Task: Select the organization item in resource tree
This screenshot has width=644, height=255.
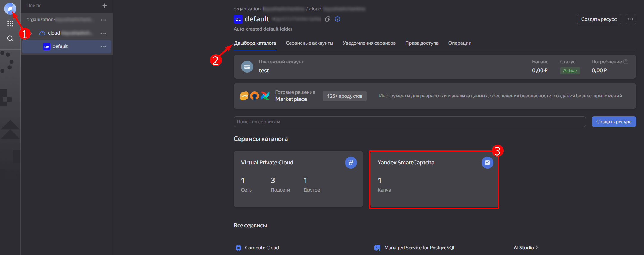Action: tap(60, 20)
